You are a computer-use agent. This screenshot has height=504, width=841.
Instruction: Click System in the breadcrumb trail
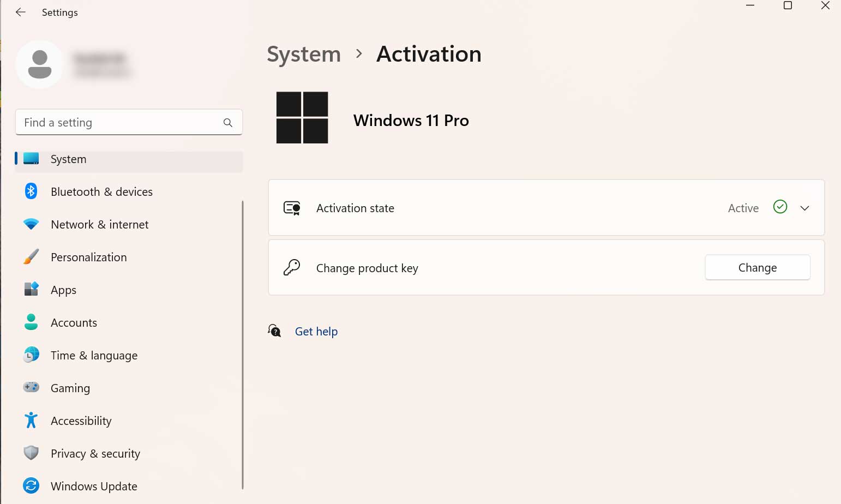tap(304, 53)
